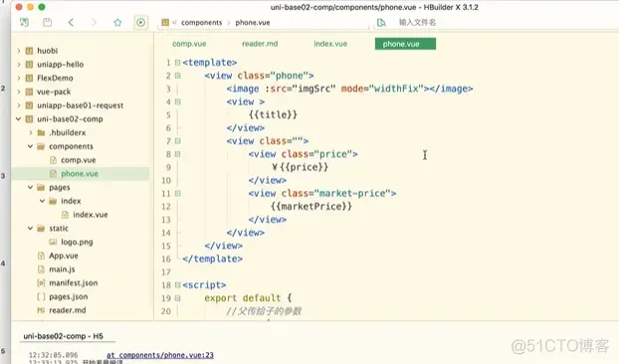
Task: Click the run play icon
Action: click(141, 23)
